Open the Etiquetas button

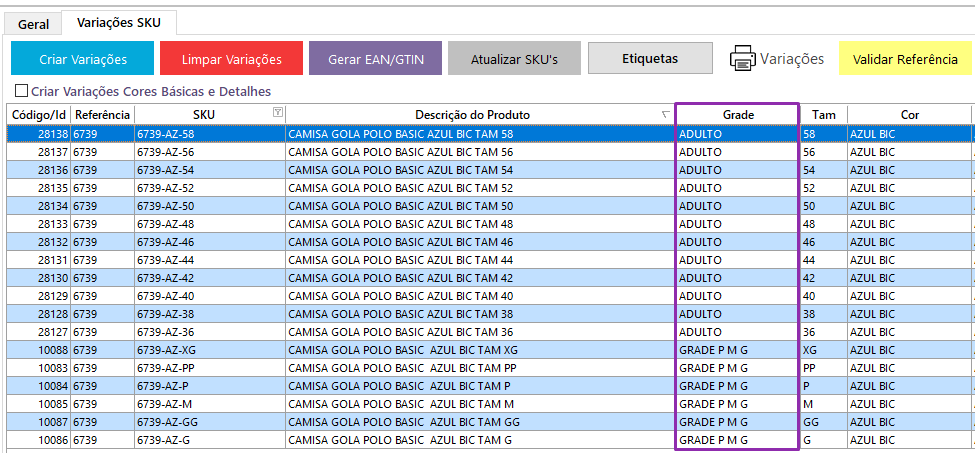pyautogui.click(x=649, y=59)
